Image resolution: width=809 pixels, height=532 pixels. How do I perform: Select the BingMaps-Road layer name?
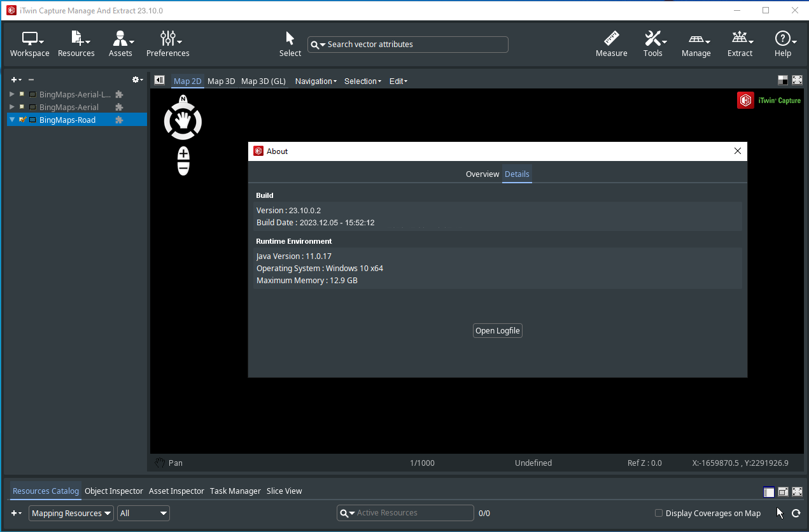click(x=67, y=120)
